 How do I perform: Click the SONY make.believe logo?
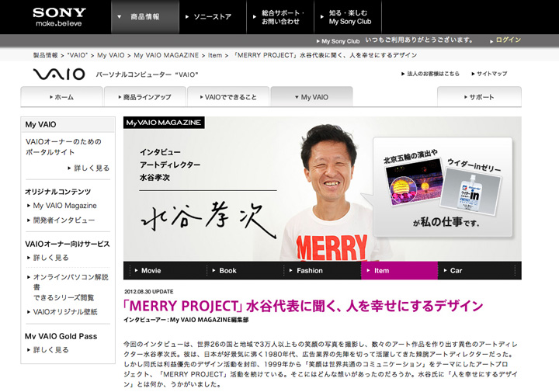coord(59,17)
